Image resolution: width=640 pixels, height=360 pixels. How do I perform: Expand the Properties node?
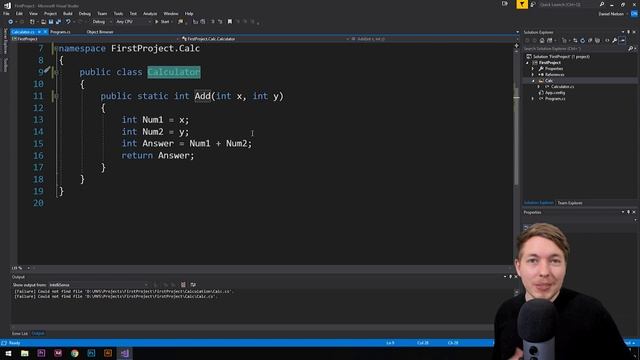(533, 69)
